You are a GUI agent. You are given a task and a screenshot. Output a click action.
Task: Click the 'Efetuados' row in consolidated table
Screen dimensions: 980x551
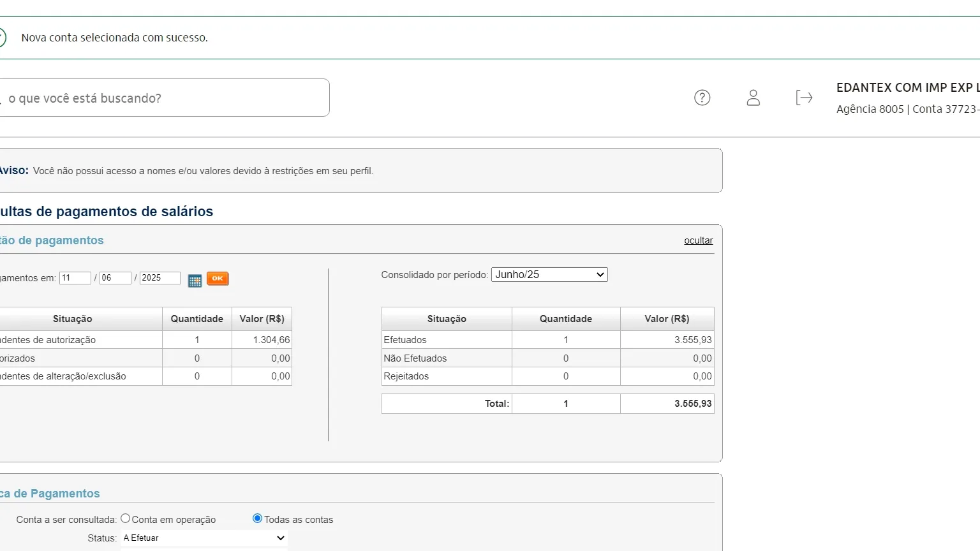pos(405,340)
